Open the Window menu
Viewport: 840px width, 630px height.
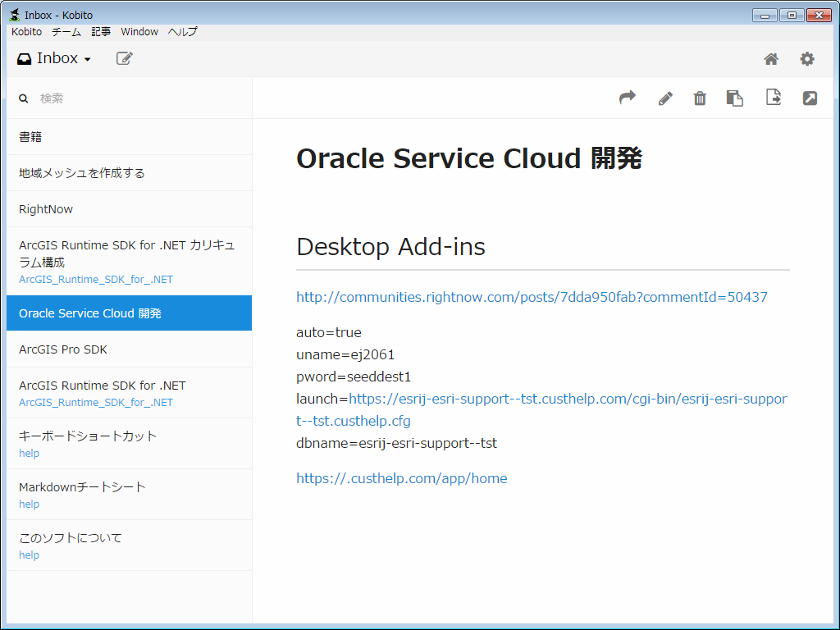pos(139,32)
